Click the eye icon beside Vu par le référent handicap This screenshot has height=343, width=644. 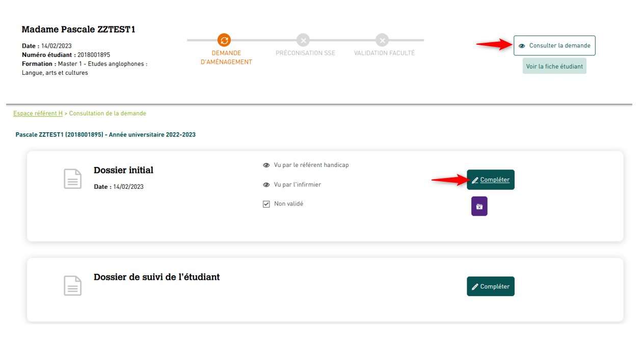(266, 165)
